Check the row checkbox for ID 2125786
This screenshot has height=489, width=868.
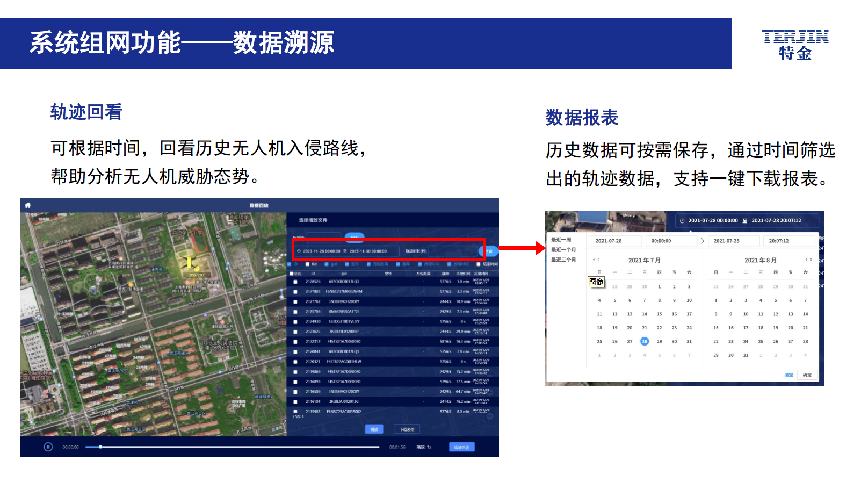tap(295, 312)
